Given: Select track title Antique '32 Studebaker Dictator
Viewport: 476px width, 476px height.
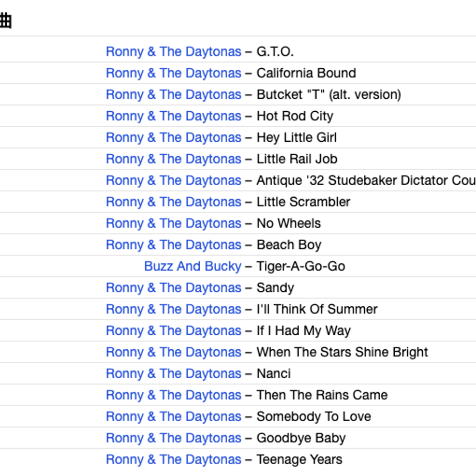Looking at the screenshot, I should coord(366,181).
